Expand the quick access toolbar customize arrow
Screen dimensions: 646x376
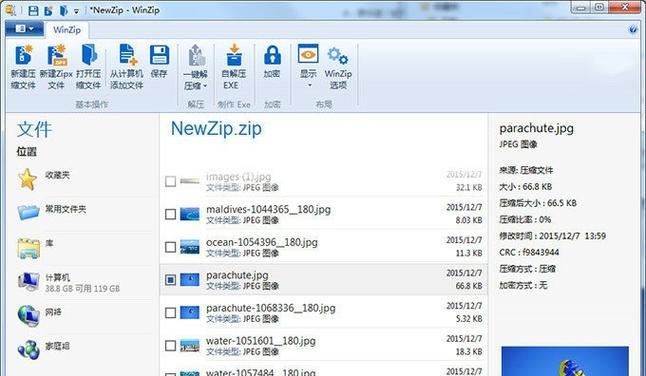[76, 11]
